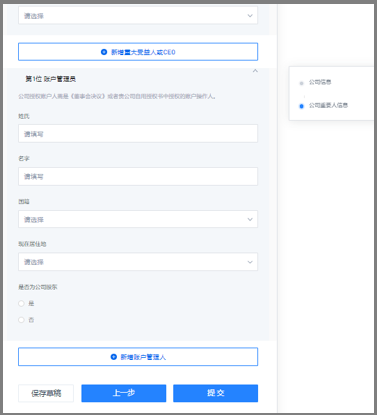The image size is (377, 415).
Task: Click the 第1位 账户管理员 heading
Action: (x=51, y=79)
